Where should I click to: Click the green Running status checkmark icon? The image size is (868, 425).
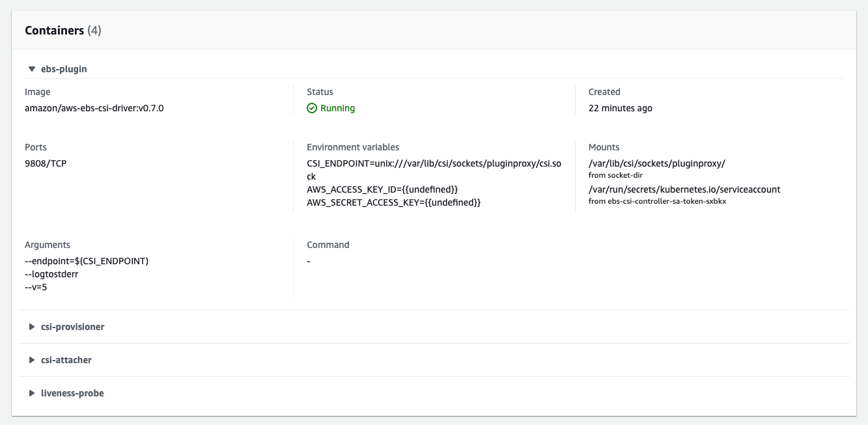point(312,108)
